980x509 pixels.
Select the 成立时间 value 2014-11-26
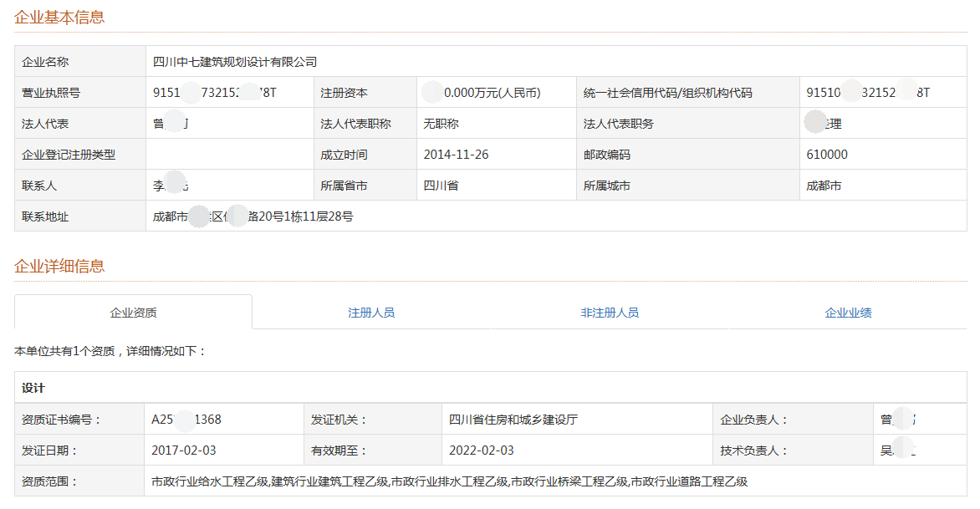(x=456, y=155)
